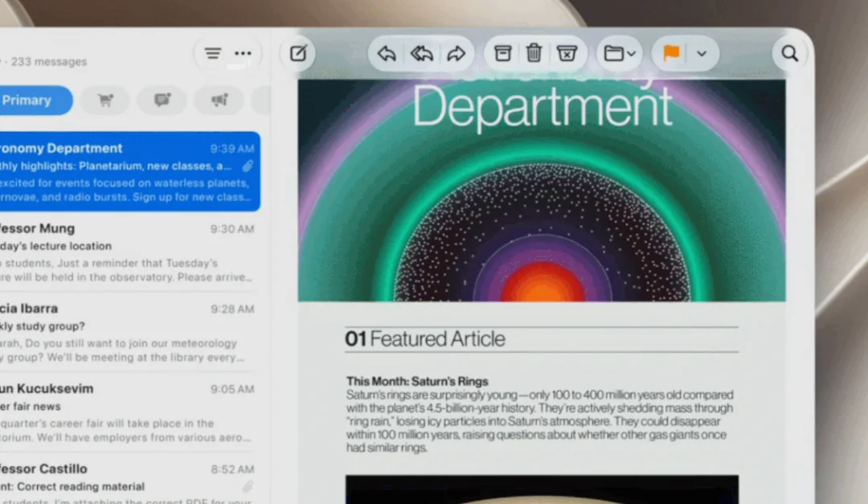Screen dimensions: 868x504
Task: Click the Saturn's Rings article heading
Action: coord(417,381)
